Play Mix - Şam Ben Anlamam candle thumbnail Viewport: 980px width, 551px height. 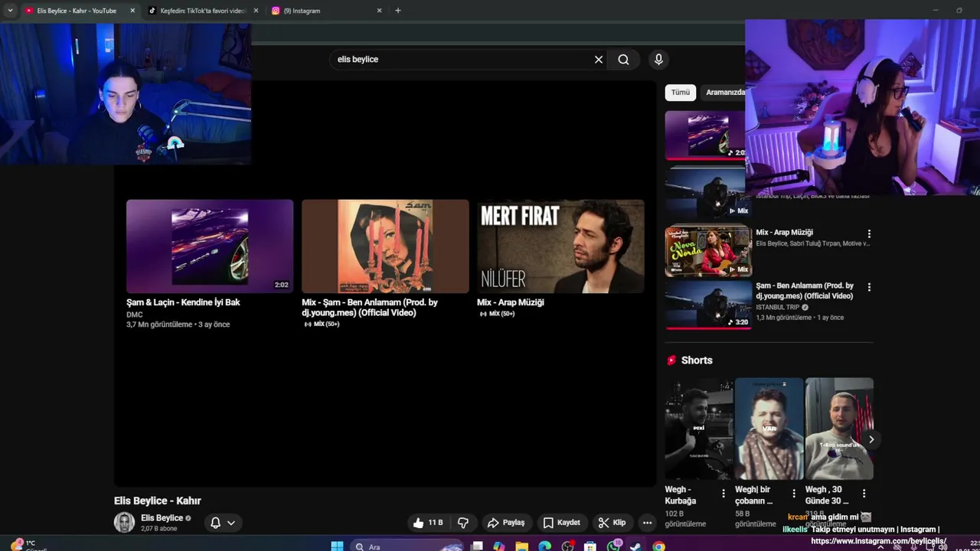[x=385, y=246]
